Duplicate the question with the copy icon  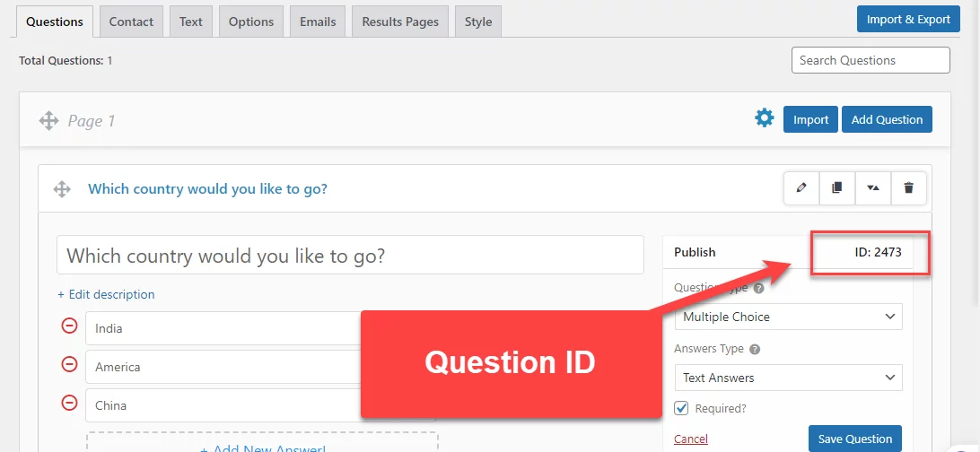837,188
